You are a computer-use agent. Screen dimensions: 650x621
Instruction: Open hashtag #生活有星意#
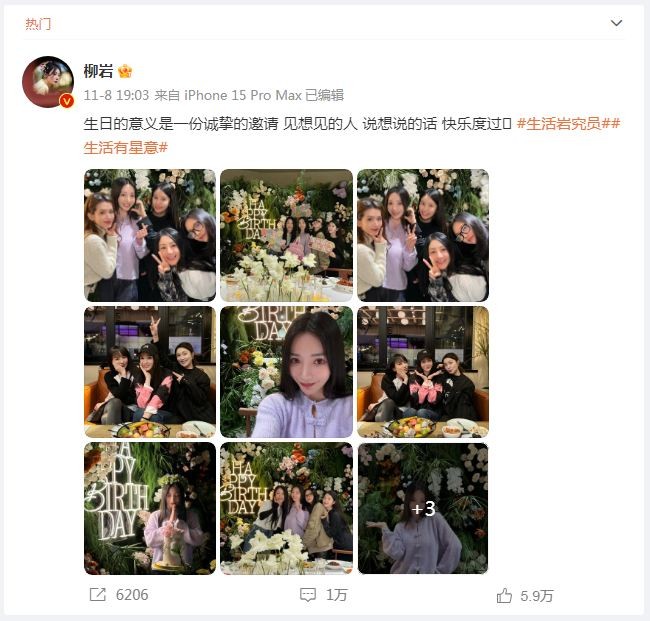pos(126,147)
